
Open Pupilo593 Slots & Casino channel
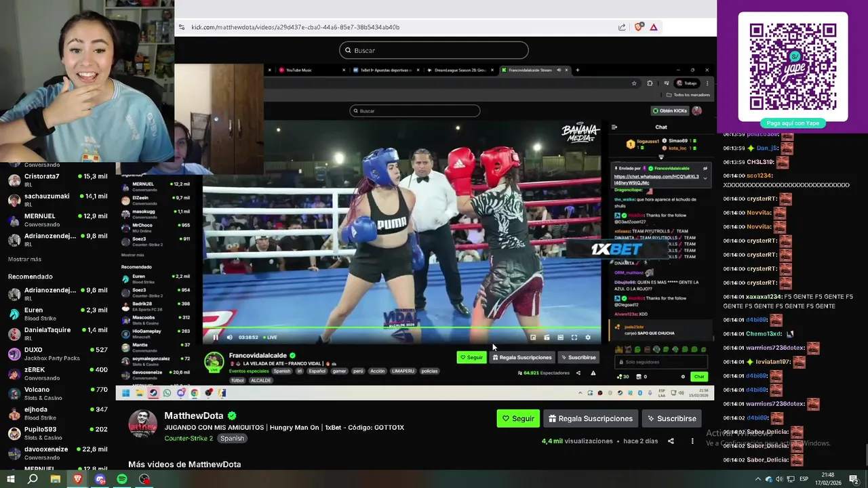point(58,433)
